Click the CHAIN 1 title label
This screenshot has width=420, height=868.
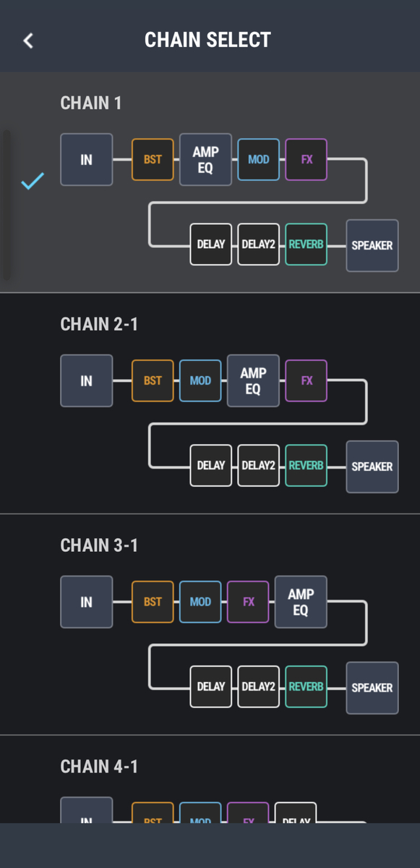(x=91, y=103)
